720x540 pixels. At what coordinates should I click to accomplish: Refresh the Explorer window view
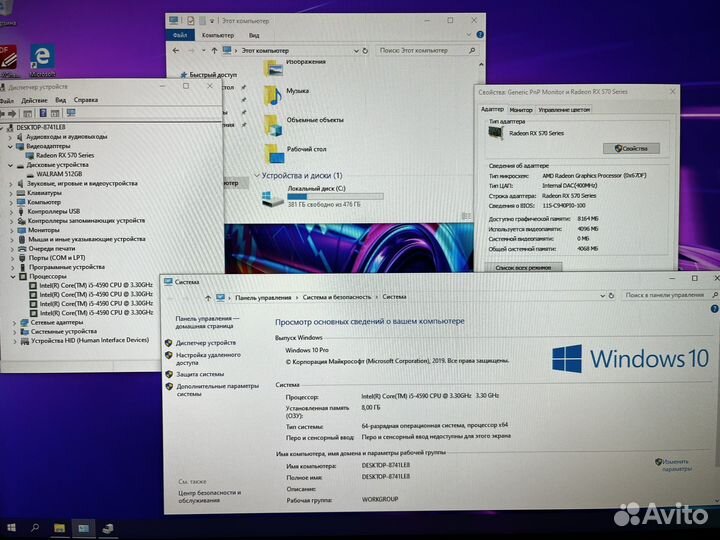pyautogui.click(x=365, y=51)
